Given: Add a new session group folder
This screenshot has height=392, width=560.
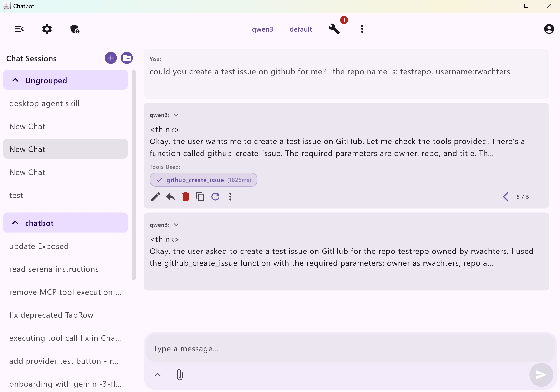Looking at the screenshot, I should point(127,58).
